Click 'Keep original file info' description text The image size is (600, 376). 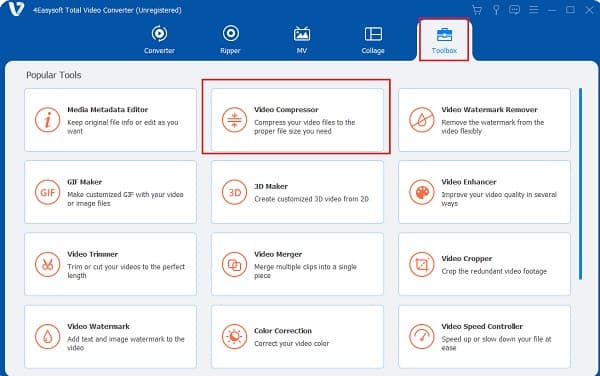(x=123, y=127)
